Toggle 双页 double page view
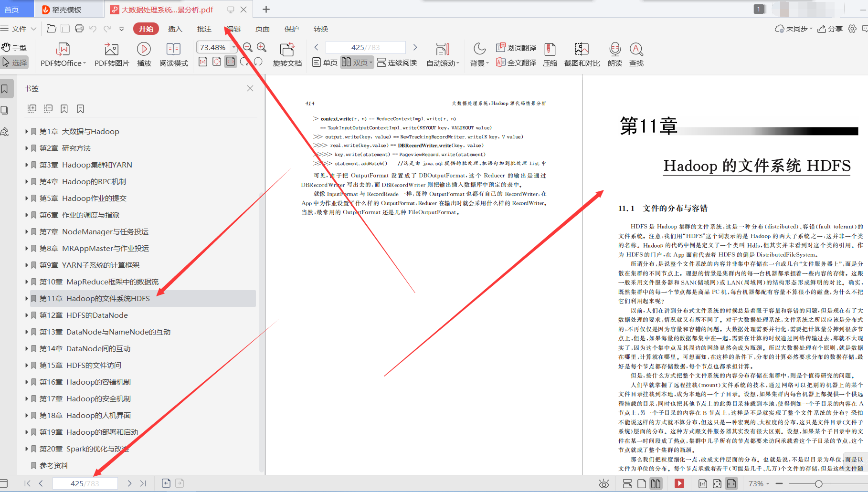This screenshot has height=492, width=868. tap(357, 63)
